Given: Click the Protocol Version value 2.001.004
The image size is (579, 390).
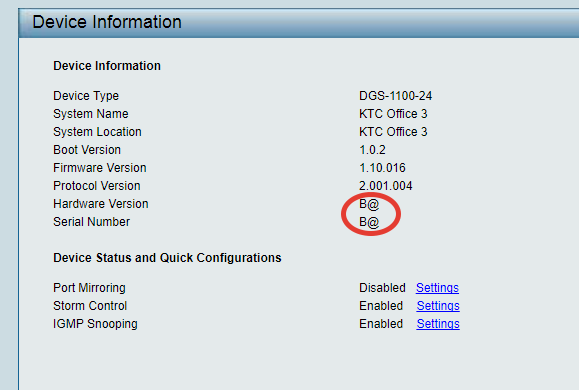Looking at the screenshot, I should coord(386,186).
